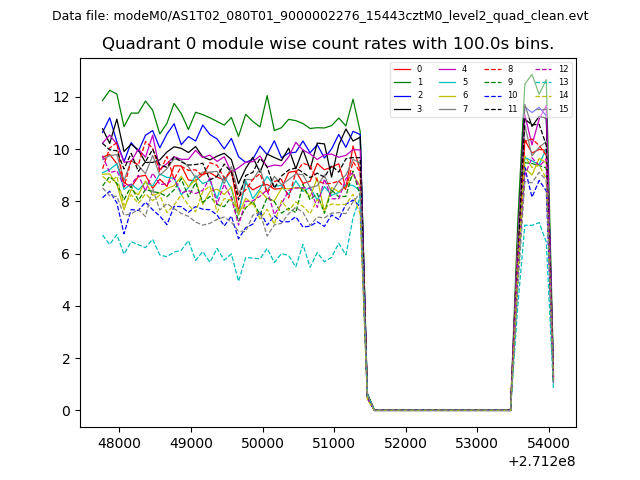Click the red line swatch for module 0
The height and width of the screenshot is (480, 640).
click(402, 69)
